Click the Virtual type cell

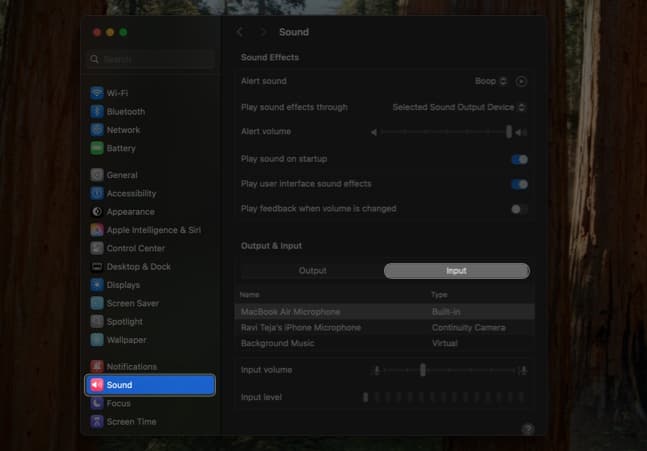pyautogui.click(x=444, y=343)
